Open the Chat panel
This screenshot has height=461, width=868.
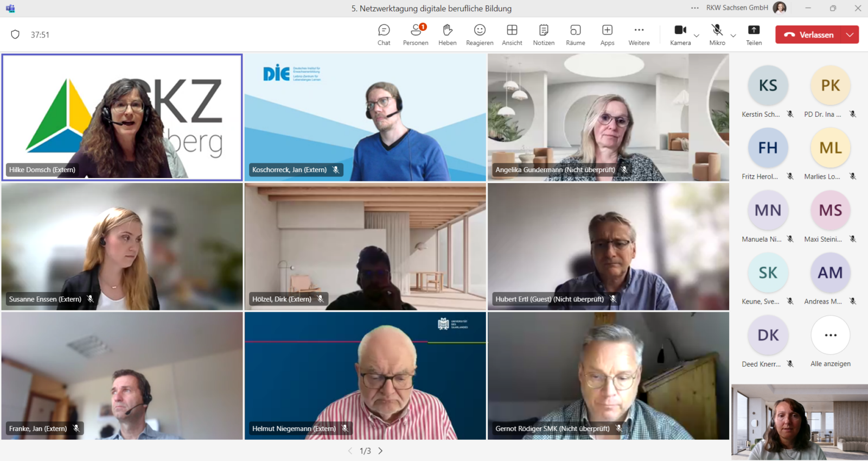384,35
